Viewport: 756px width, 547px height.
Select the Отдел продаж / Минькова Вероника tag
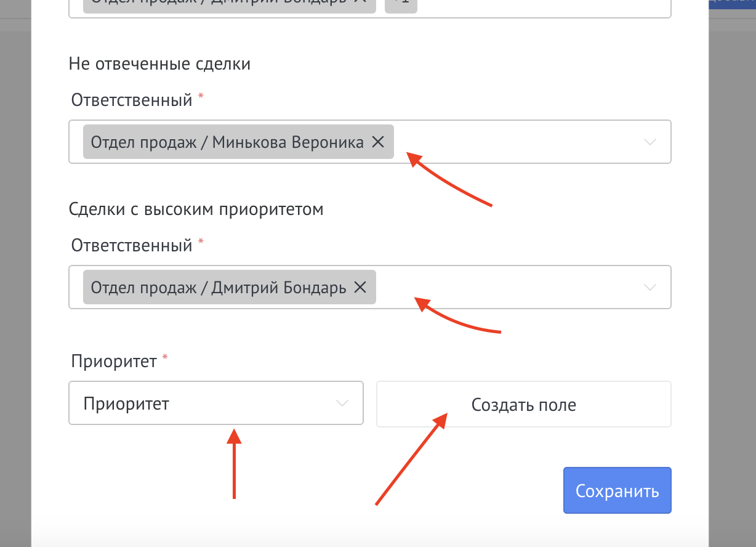[227, 142]
